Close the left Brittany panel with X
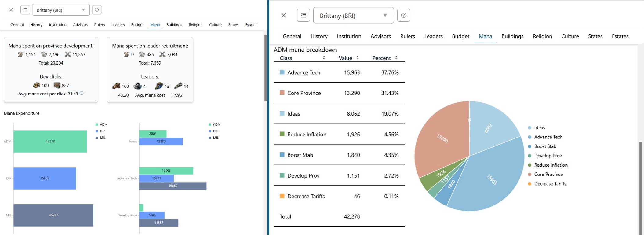 [x=11, y=10]
